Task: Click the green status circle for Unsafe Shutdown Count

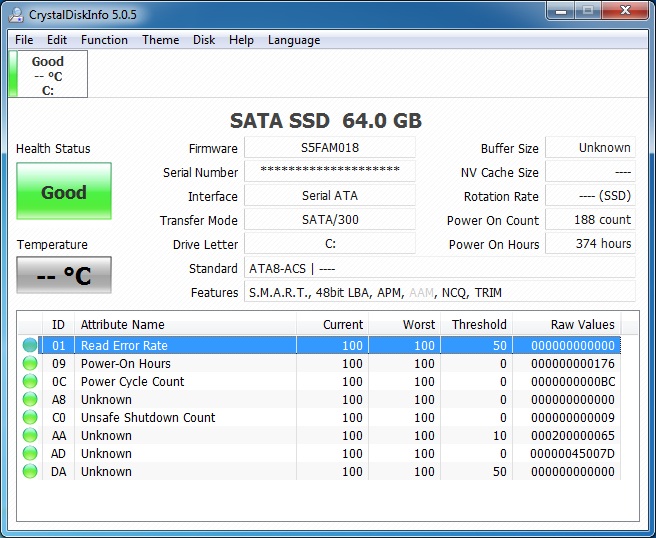Action: [x=30, y=417]
